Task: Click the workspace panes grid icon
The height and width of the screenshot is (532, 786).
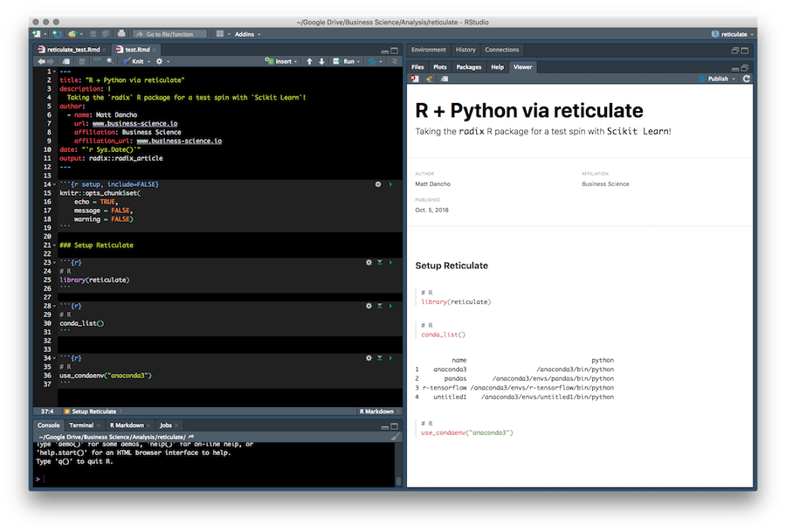Action: click(x=220, y=34)
